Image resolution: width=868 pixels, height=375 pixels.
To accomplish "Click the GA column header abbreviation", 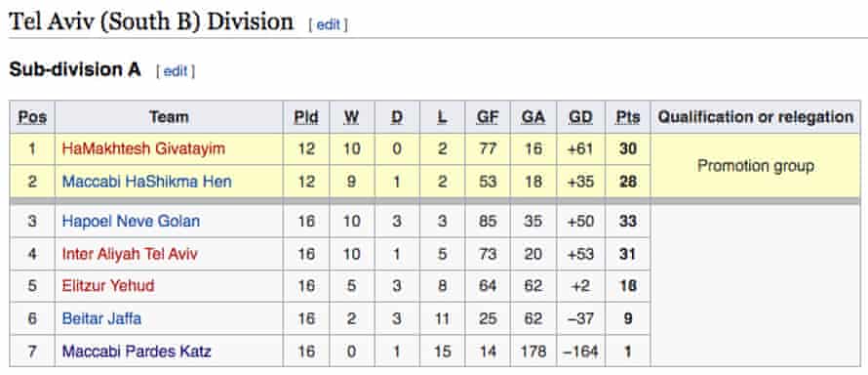I will (533, 117).
